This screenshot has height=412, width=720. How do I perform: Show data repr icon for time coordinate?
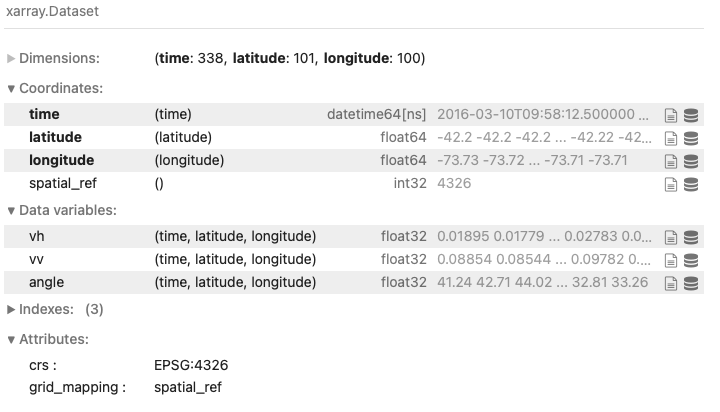[x=691, y=115]
